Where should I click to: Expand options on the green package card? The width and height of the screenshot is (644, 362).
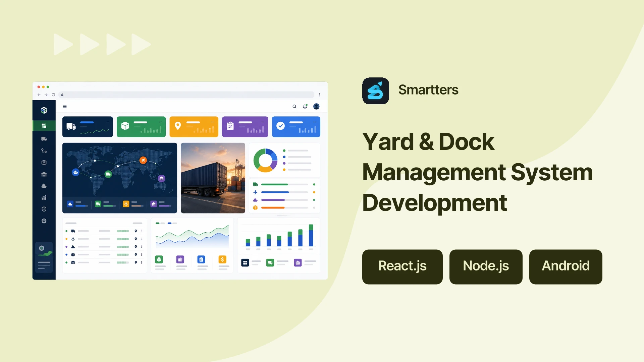(160, 122)
